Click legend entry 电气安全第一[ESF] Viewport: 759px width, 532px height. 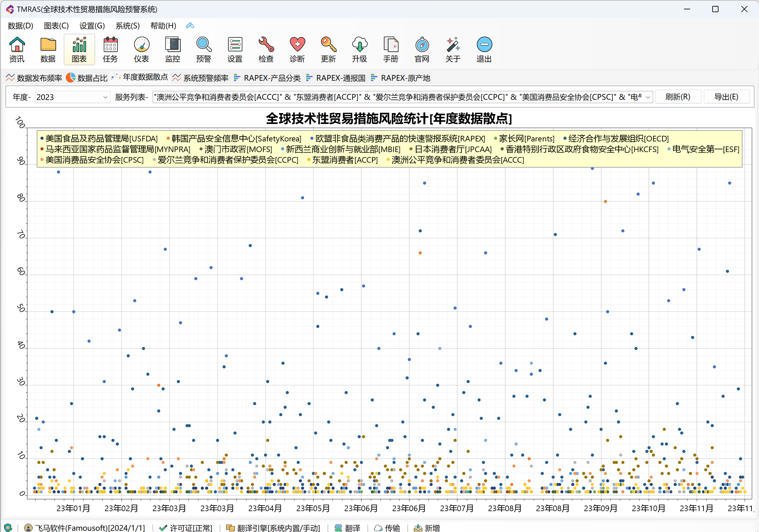703,149
